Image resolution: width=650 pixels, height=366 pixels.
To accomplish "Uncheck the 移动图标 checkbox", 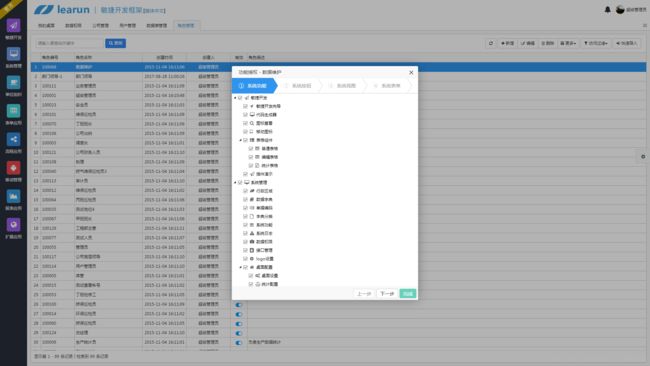I will (x=245, y=131).
